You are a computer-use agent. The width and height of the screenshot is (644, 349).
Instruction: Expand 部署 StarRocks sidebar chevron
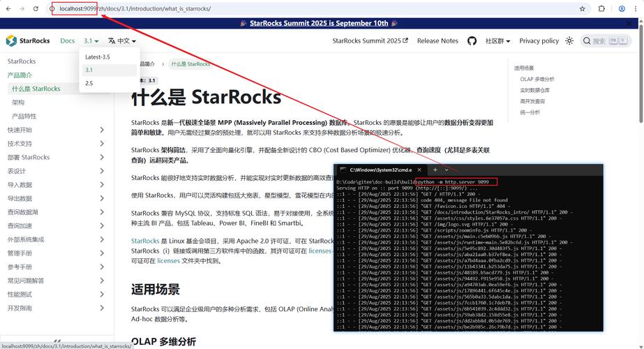102,158
